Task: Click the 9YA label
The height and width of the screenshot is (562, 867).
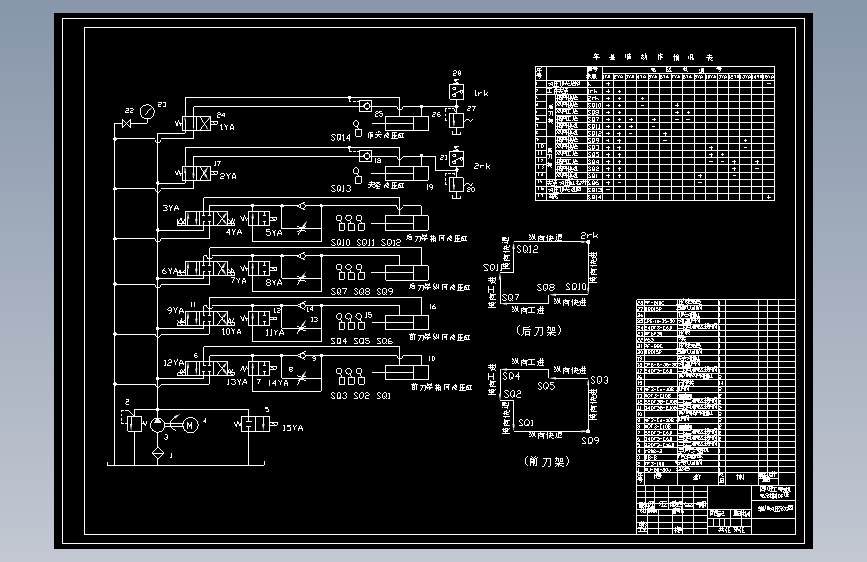Action: coord(175,310)
